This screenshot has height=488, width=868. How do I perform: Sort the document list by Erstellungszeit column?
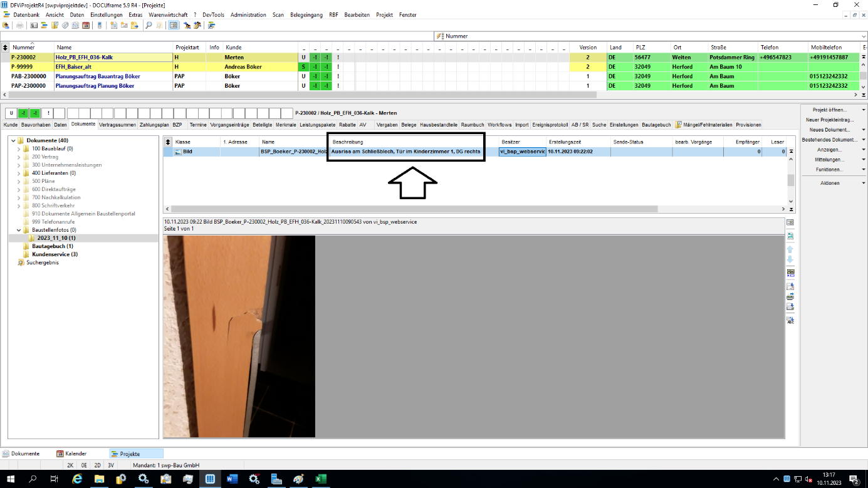[577, 142]
